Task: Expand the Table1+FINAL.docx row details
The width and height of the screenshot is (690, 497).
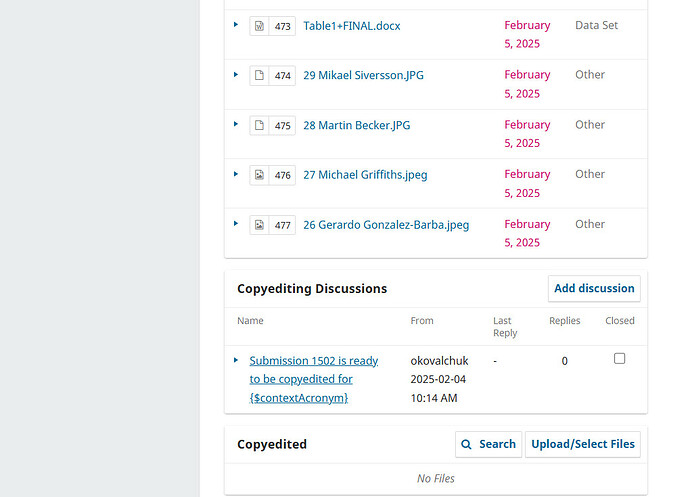Action: 236,24
